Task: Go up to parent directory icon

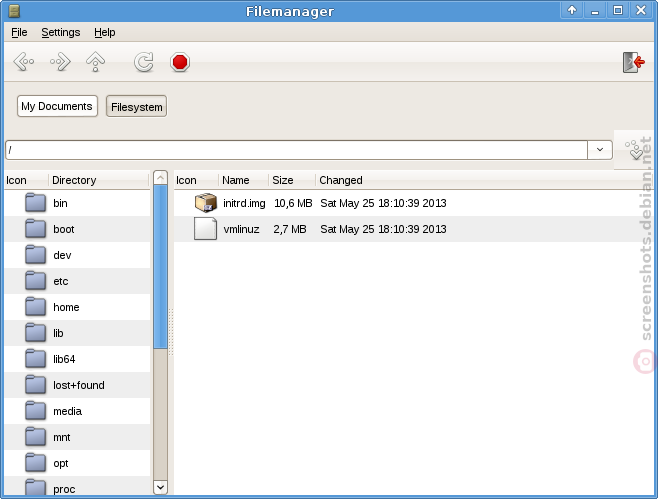Action: [x=95, y=62]
